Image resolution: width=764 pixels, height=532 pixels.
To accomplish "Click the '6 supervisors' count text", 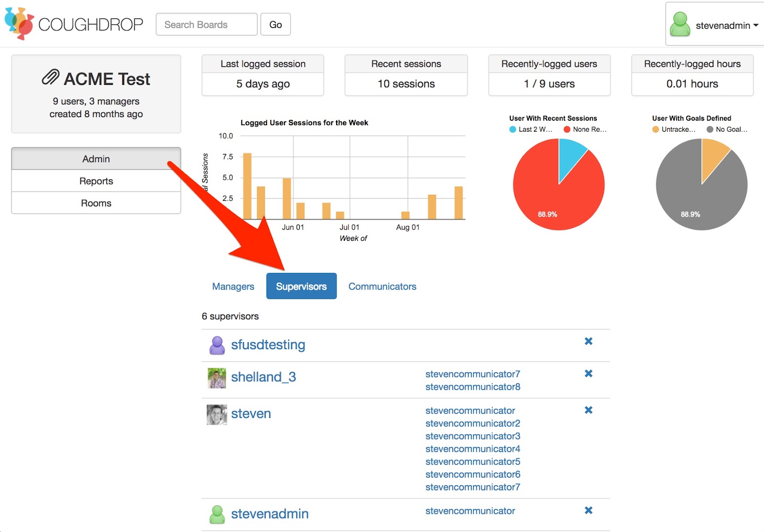I will click(230, 316).
